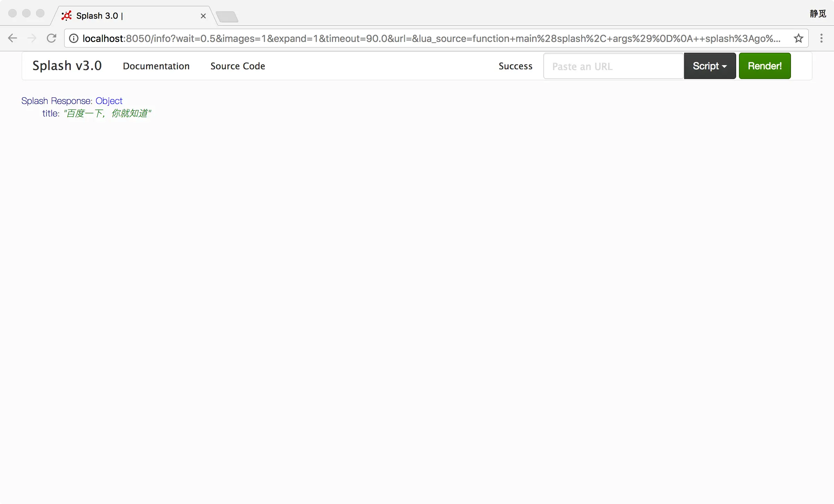Open the Source Code link

[x=238, y=66]
